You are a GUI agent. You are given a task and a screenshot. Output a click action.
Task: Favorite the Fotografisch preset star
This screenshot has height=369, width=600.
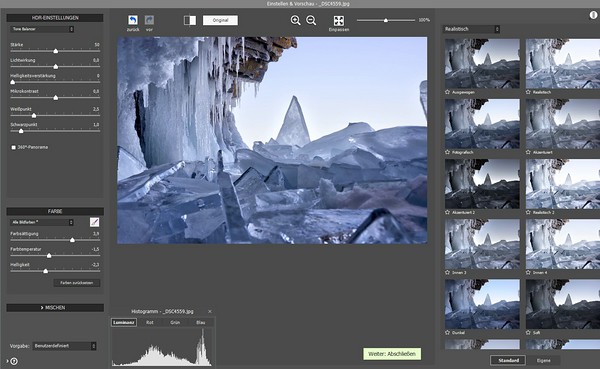pos(447,152)
